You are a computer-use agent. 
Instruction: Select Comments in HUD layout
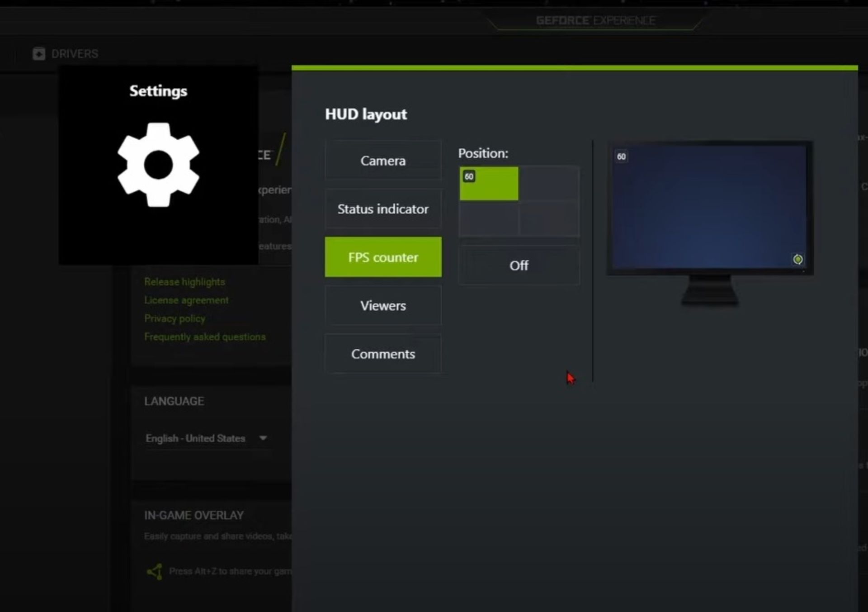pyautogui.click(x=383, y=354)
